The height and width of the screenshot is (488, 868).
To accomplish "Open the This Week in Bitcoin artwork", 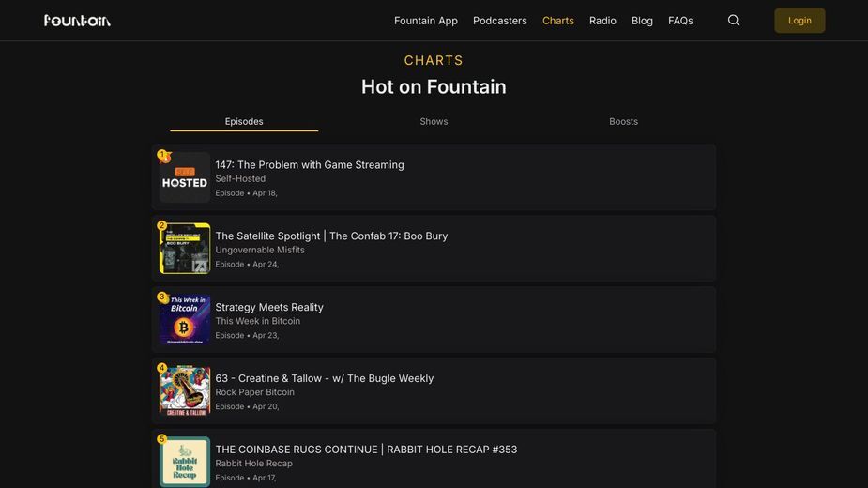I will coord(185,320).
